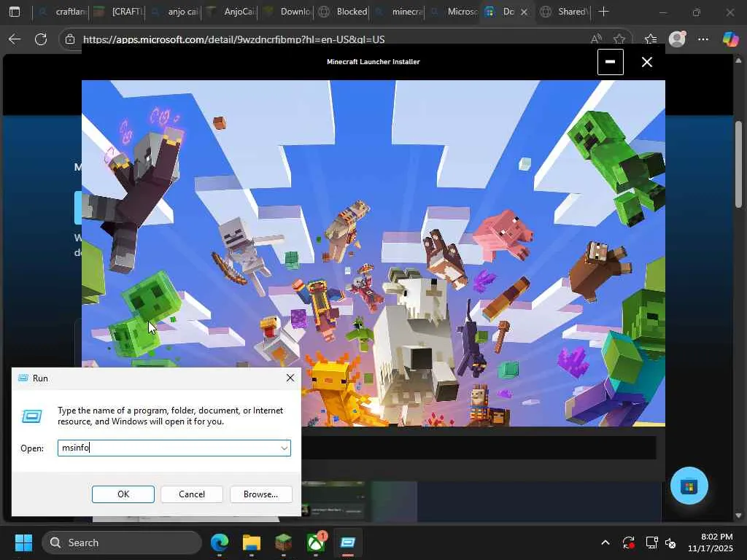View site information lock icon
747x560 pixels.
pos(70,39)
